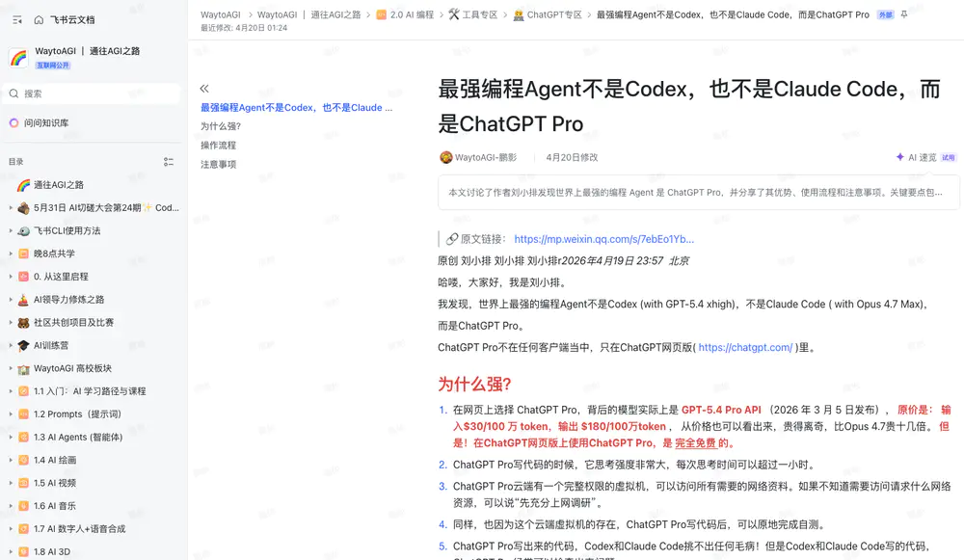
Task: Open Feishu Docs home icon
Action: tap(39, 19)
